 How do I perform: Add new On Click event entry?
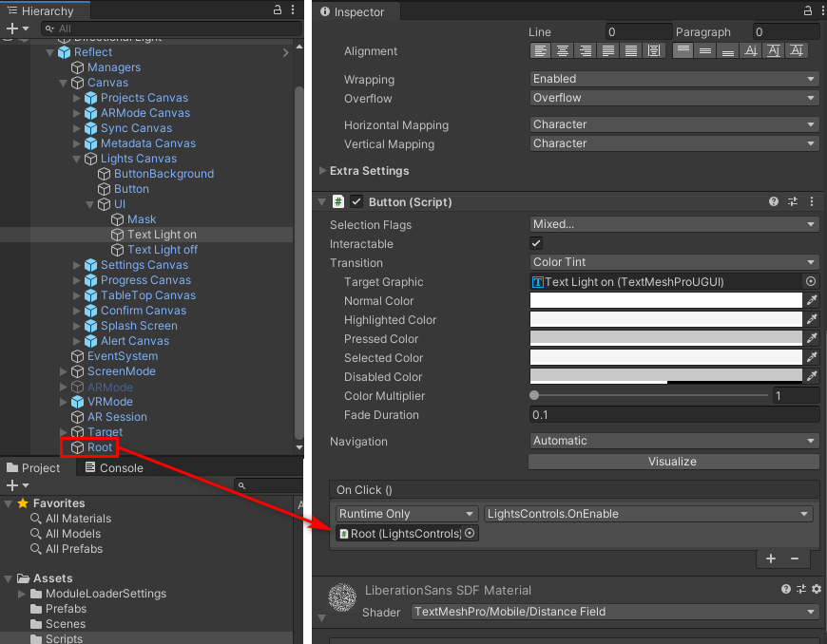[x=771, y=559]
